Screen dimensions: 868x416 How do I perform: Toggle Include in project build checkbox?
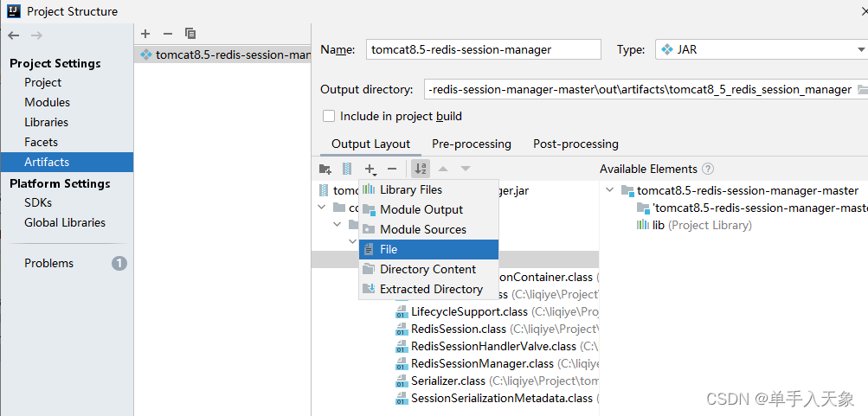tap(329, 116)
